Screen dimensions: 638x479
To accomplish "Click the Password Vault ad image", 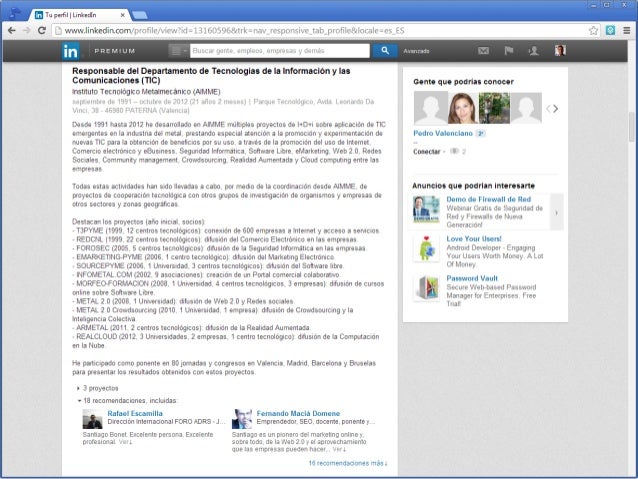I will pos(426,288).
